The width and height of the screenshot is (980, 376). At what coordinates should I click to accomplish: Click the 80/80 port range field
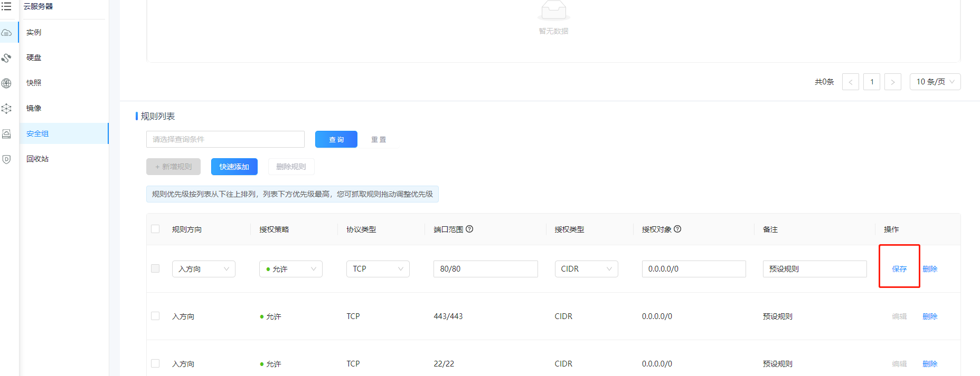pos(486,269)
